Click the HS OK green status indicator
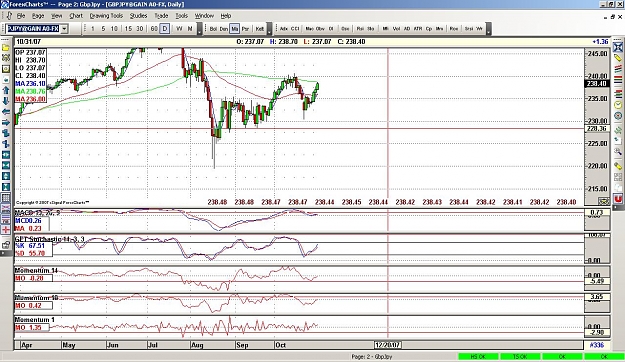 click(x=478, y=356)
